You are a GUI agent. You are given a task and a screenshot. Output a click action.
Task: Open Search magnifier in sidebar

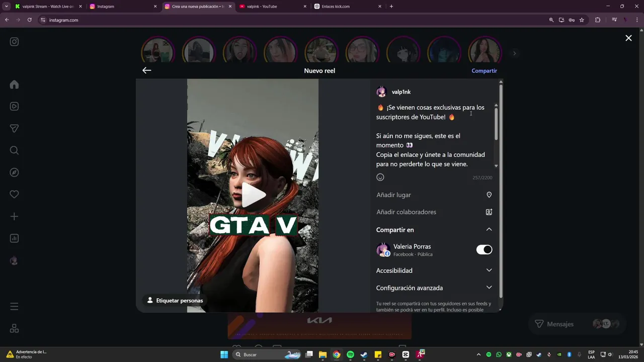tap(14, 150)
